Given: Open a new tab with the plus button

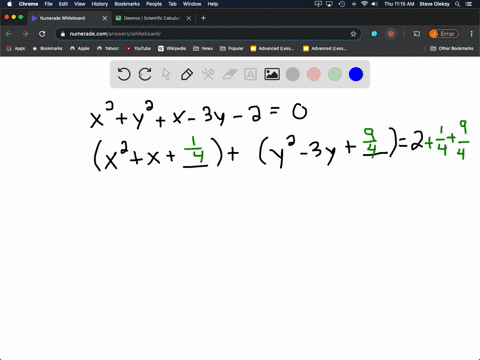Looking at the screenshot, I should coord(203,18).
